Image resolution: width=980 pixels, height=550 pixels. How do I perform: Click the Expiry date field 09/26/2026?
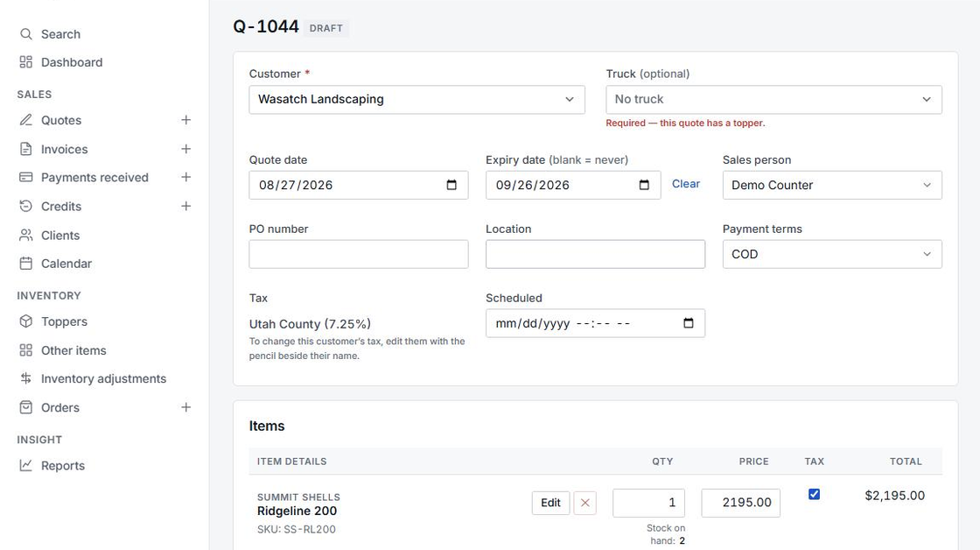click(573, 185)
